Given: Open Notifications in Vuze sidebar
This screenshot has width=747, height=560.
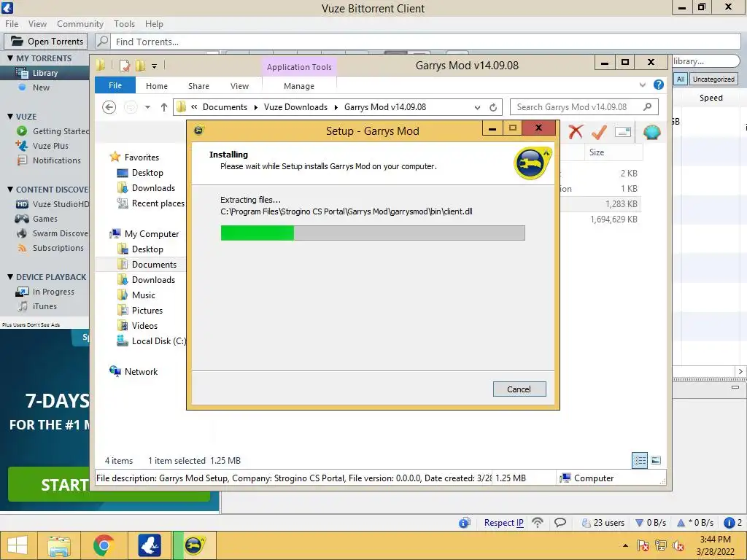Looking at the screenshot, I should point(56,160).
